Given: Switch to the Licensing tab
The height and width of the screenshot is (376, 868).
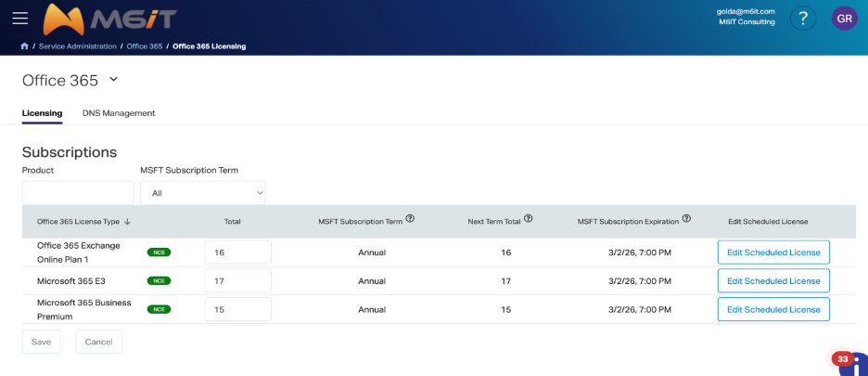Looking at the screenshot, I should pyautogui.click(x=42, y=113).
